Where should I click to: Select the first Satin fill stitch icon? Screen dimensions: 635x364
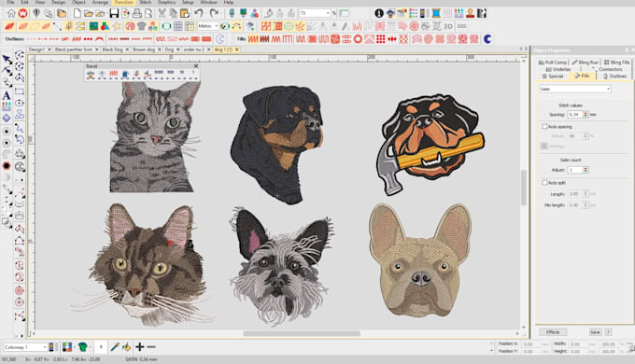[x=253, y=39]
